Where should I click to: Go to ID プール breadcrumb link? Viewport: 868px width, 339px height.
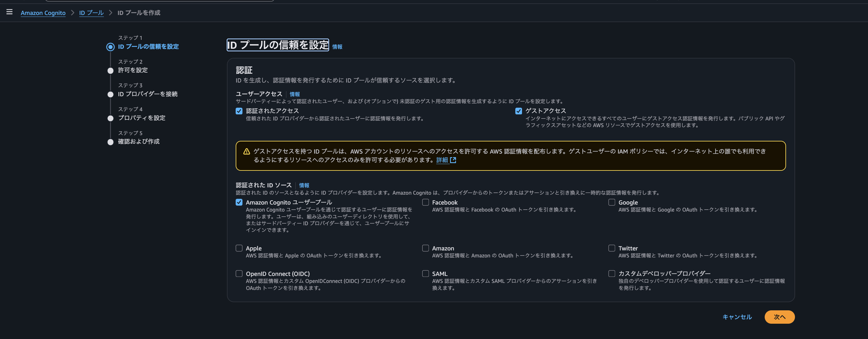click(91, 13)
